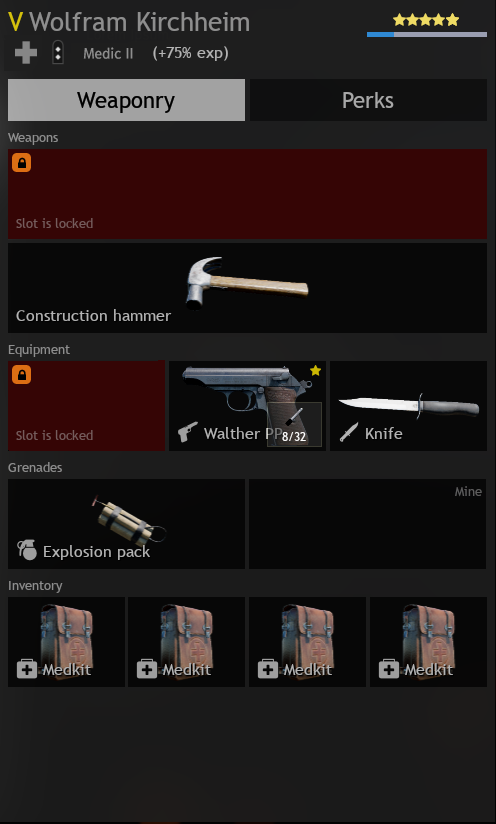
Task: Click the orange lock icon in Equipment slot
Action: [22, 375]
